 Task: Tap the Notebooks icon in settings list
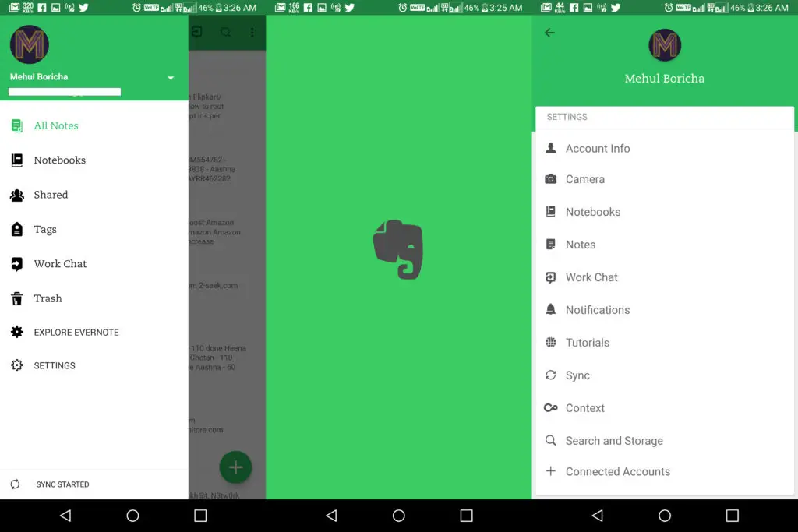point(551,212)
